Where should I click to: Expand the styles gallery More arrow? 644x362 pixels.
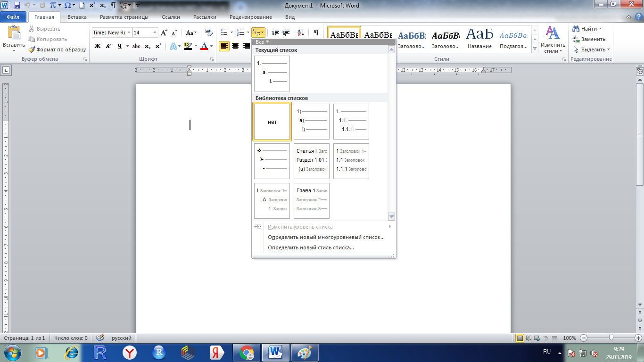point(535,49)
